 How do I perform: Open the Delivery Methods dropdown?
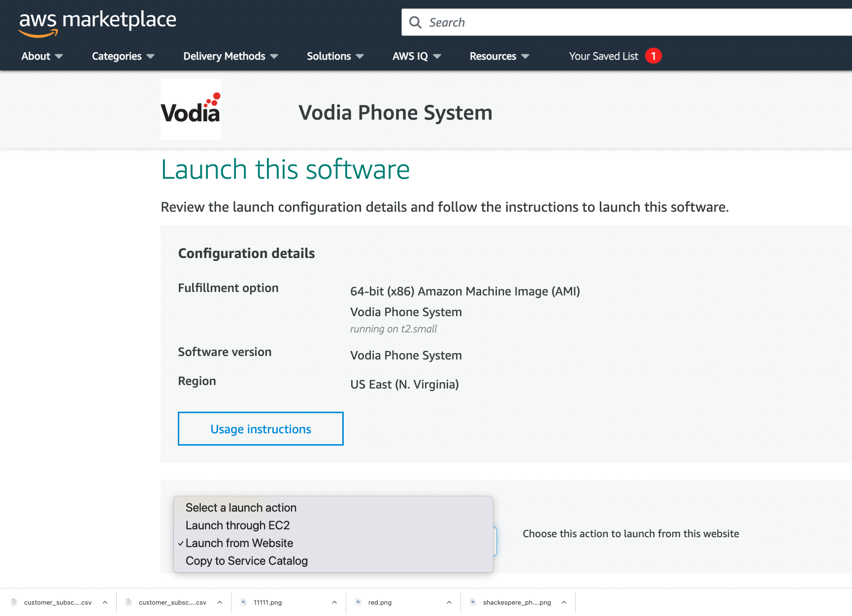pos(230,56)
